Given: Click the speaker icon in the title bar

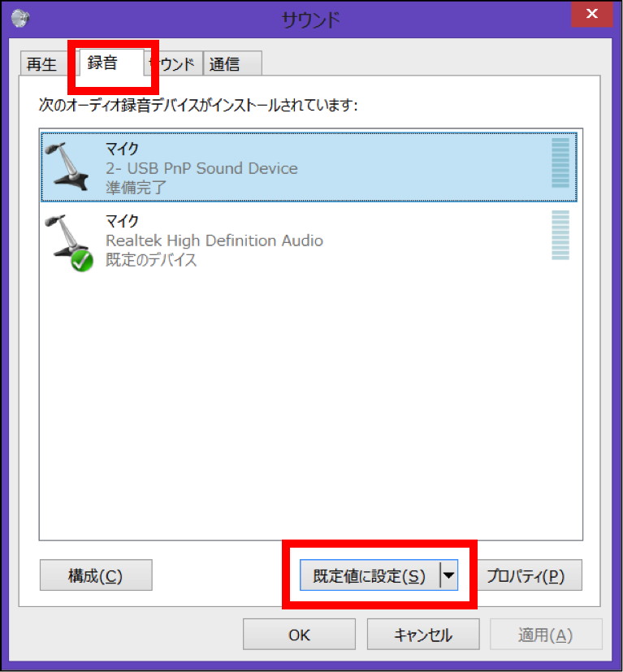Looking at the screenshot, I should [x=19, y=19].
